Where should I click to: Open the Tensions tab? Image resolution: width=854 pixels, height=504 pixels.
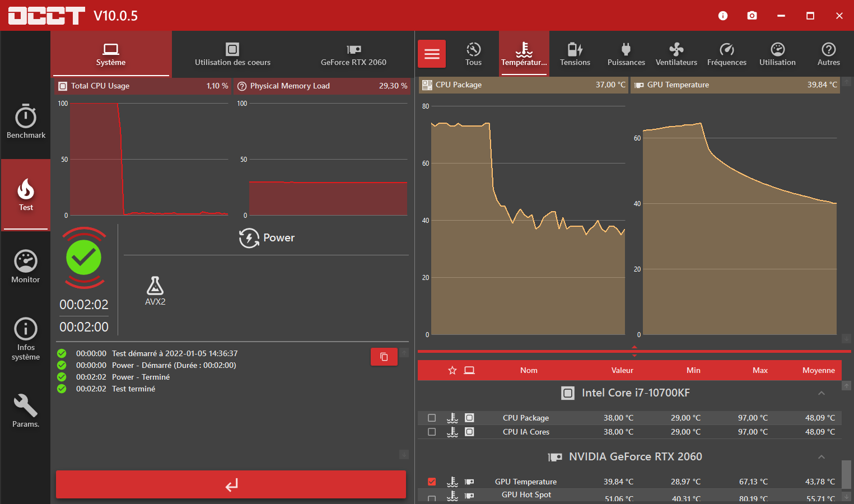tap(575, 54)
